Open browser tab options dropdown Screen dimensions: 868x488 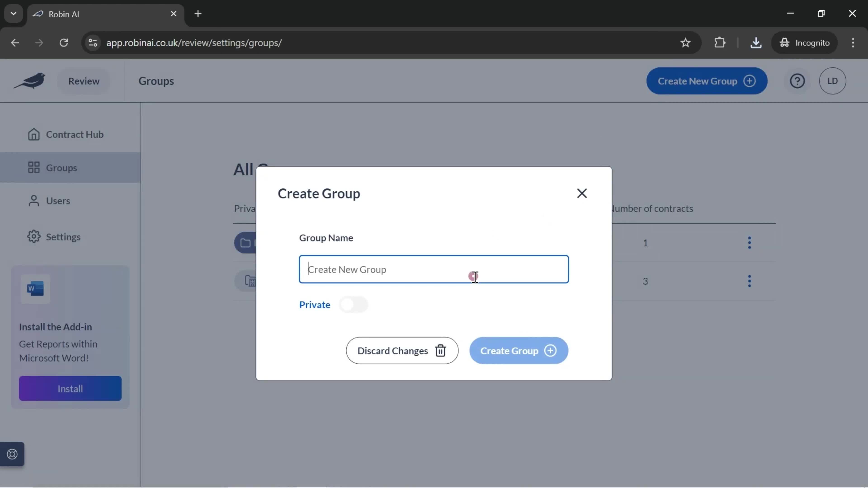(13, 13)
